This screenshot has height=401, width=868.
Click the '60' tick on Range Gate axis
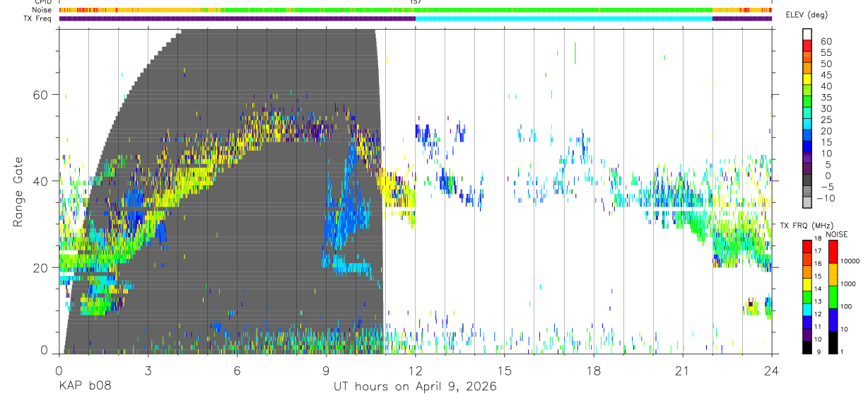pos(42,95)
